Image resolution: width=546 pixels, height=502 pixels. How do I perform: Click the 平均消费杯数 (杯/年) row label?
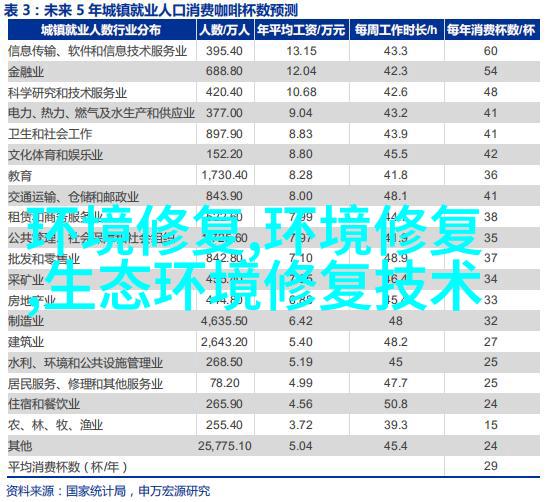[x=68, y=467]
